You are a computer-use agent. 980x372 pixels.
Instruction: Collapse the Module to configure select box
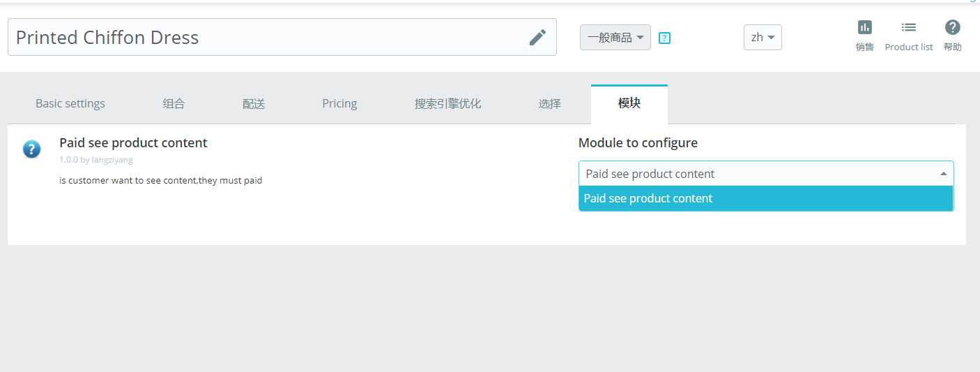coord(766,174)
